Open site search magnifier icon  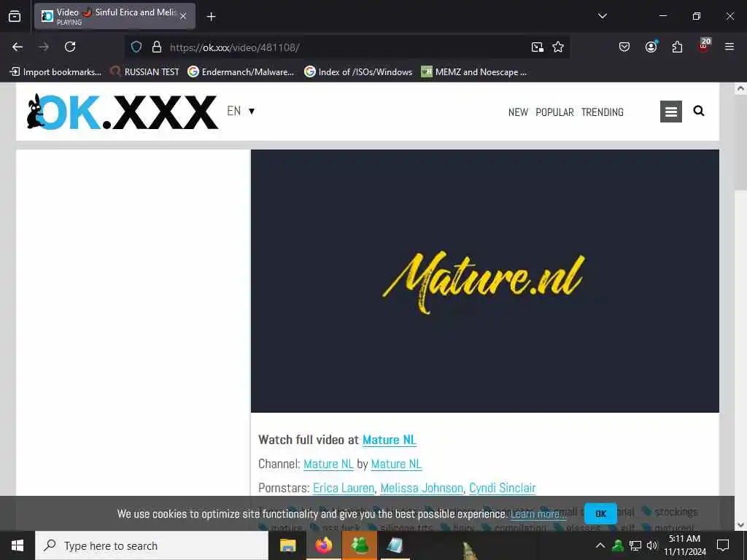(x=698, y=111)
